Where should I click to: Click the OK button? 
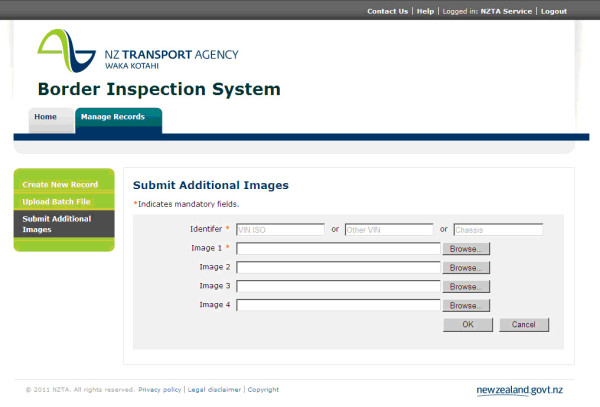point(468,324)
